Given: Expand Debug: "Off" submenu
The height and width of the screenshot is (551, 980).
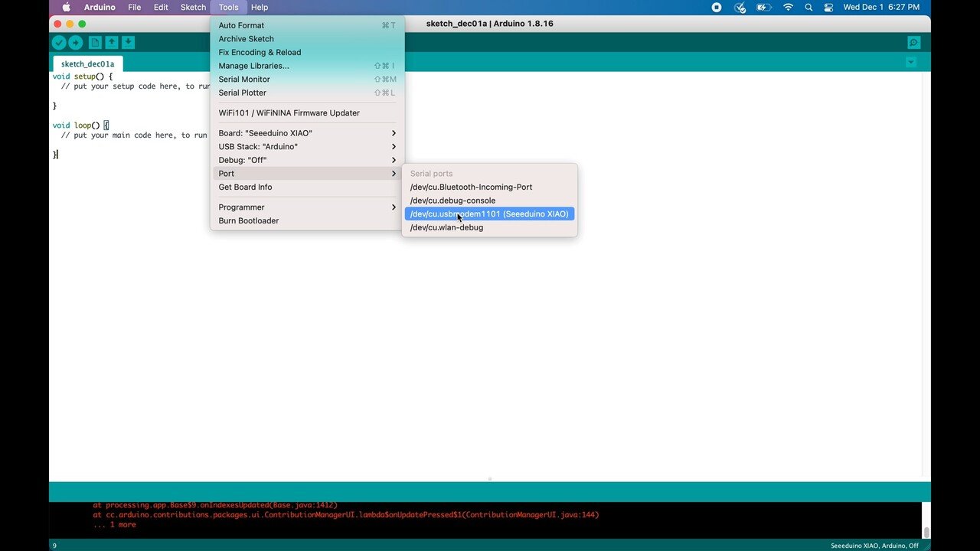Looking at the screenshot, I should click(x=307, y=160).
